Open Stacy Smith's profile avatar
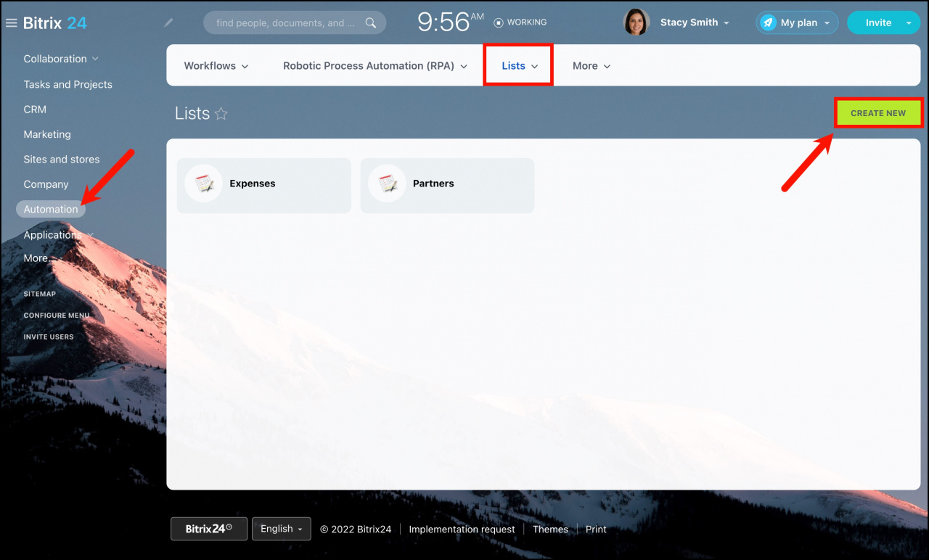Viewport: 929px width, 560px height. [637, 22]
